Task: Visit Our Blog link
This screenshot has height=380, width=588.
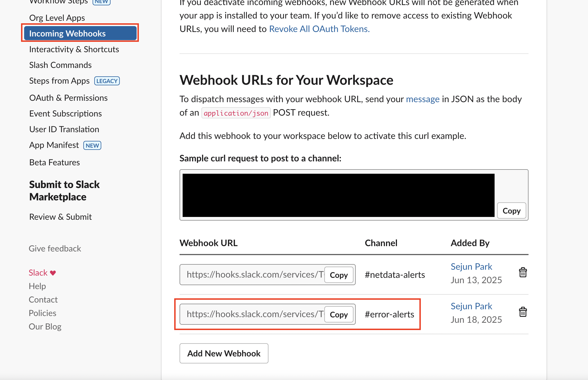Action: (x=45, y=326)
